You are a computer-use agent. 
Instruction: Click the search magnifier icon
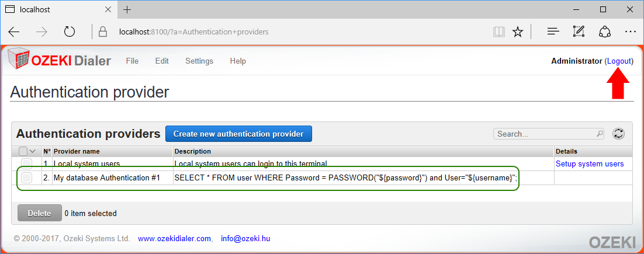(600, 134)
